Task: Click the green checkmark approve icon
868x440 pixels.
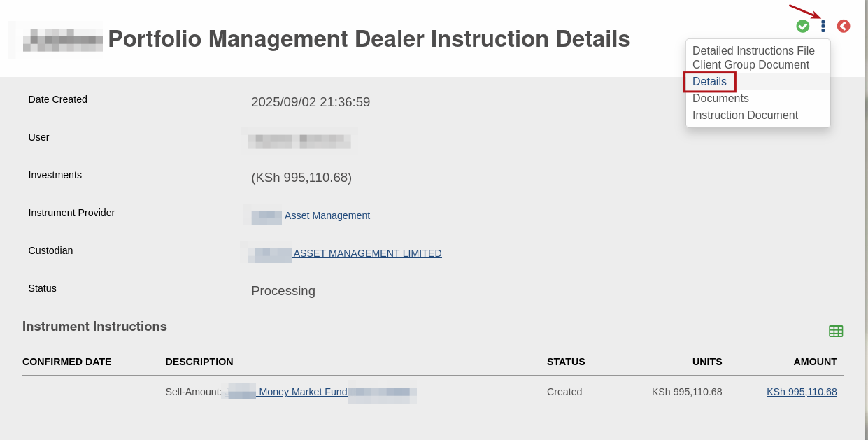Action: pos(803,26)
